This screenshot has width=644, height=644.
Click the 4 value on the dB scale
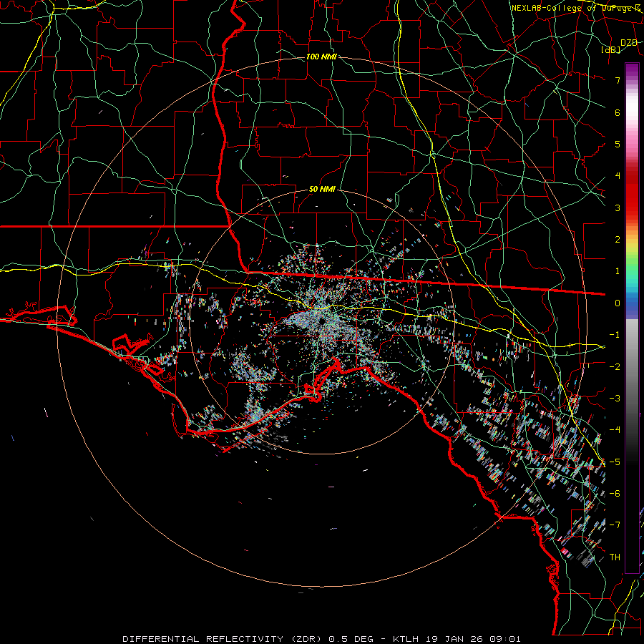[618, 176]
